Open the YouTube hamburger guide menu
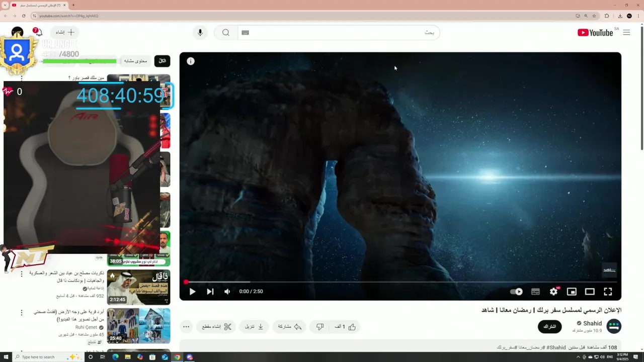 (626, 33)
